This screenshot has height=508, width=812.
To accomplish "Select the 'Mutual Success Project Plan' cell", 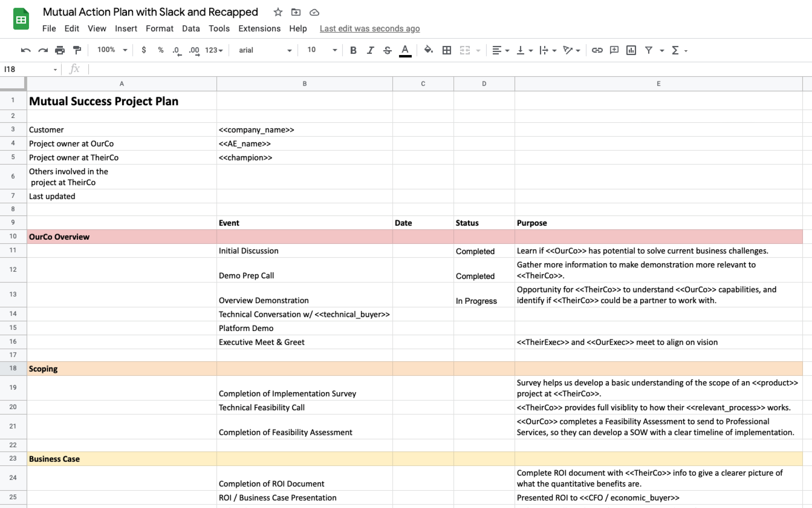I will coord(122,101).
